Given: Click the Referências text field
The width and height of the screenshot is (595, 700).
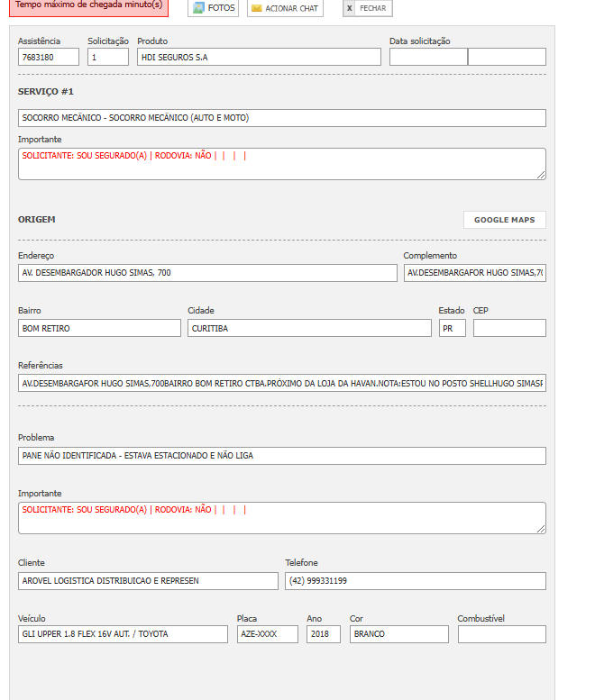Looking at the screenshot, I should pyautogui.click(x=281, y=384).
